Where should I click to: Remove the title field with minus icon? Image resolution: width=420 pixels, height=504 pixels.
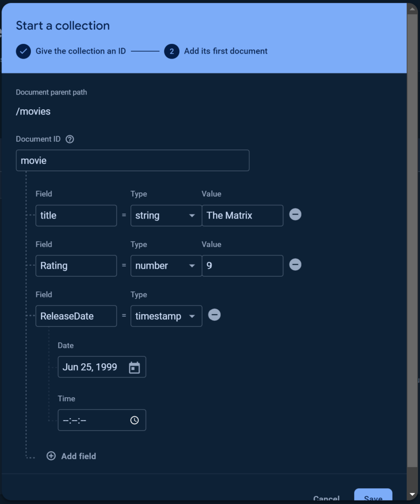click(x=295, y=215)
